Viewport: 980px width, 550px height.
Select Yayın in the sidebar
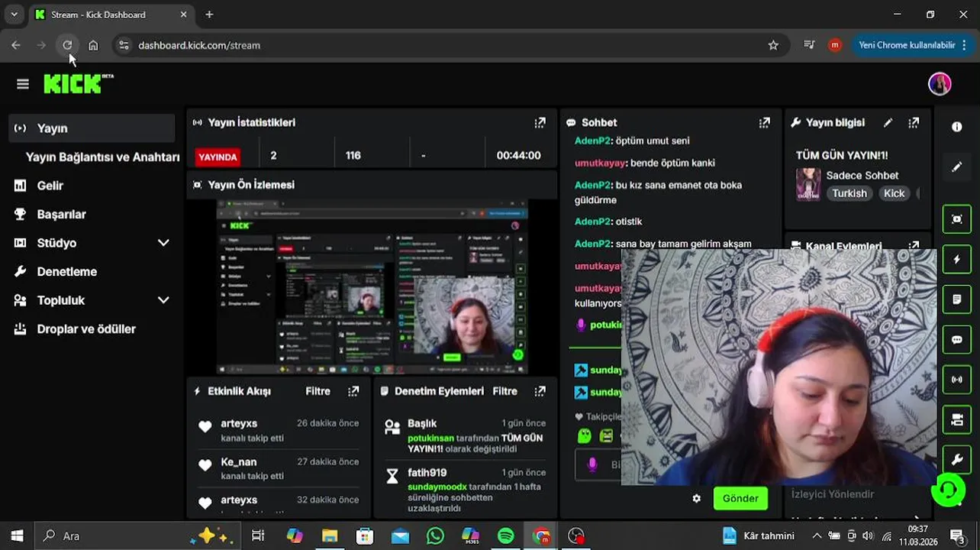pyautogui.click(x=92, y=128)
